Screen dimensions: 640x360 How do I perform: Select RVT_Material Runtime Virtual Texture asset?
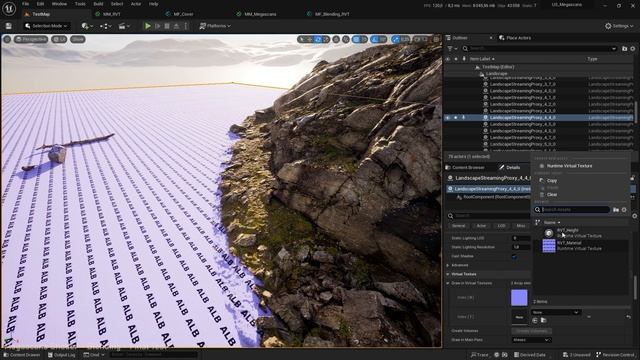tap(580, 246)
